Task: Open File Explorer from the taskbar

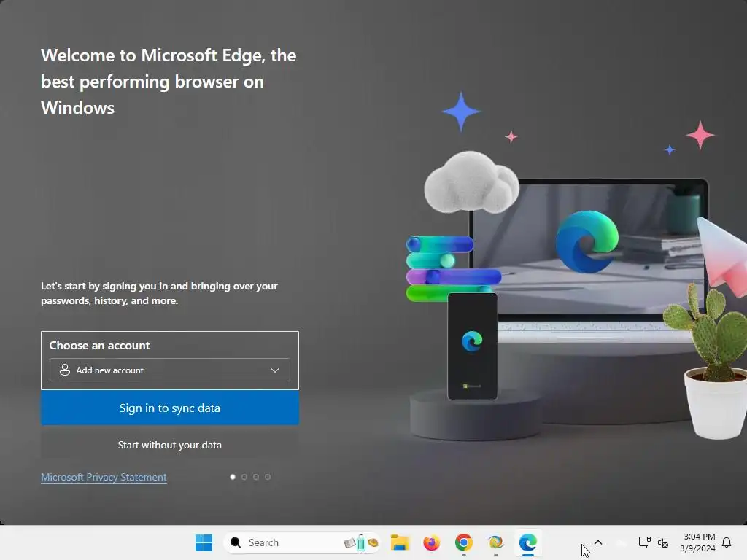Action: pyautogui.click(x=400, y=542)
